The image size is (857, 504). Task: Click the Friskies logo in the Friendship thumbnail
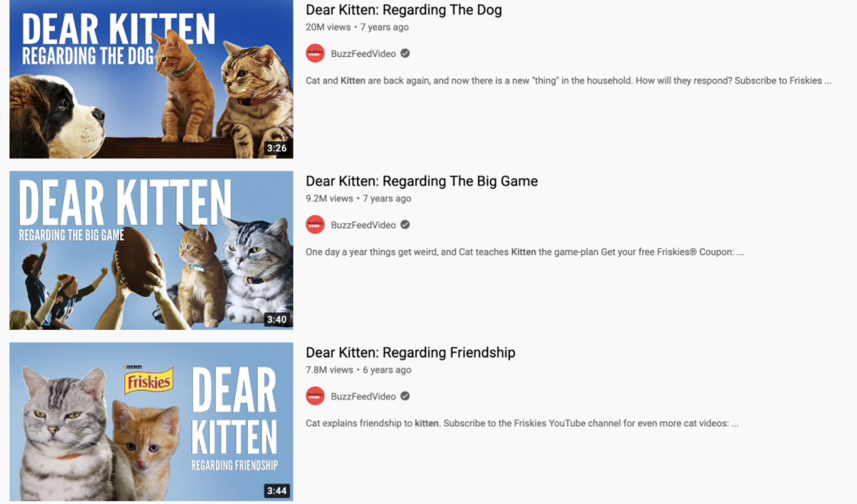tap(149, 380)
